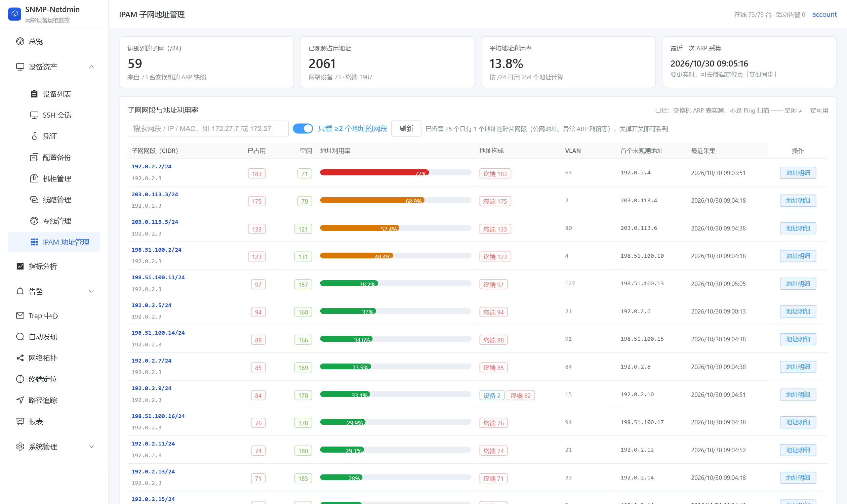Viewport: 847px width, 504px height.
Task: Open 终端定位 crosshair icon
Action: 20,379
